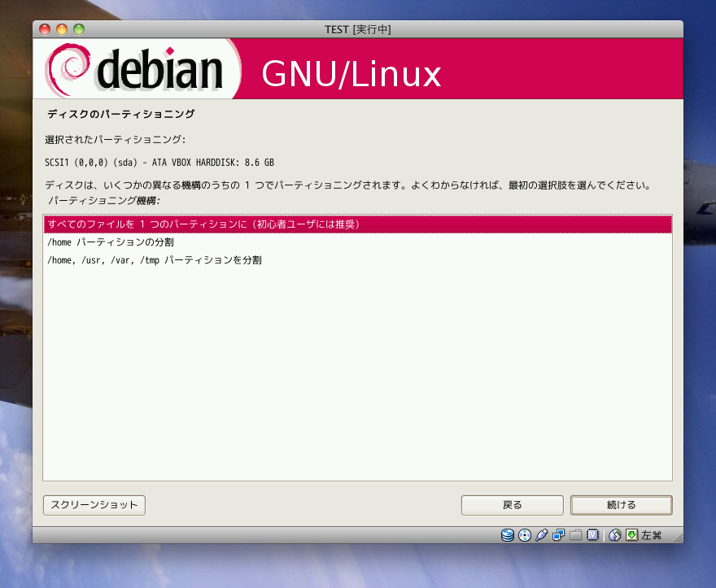Click the mouse integration status icon
This screenshot has height=588, width=716.
click(614, 535)
